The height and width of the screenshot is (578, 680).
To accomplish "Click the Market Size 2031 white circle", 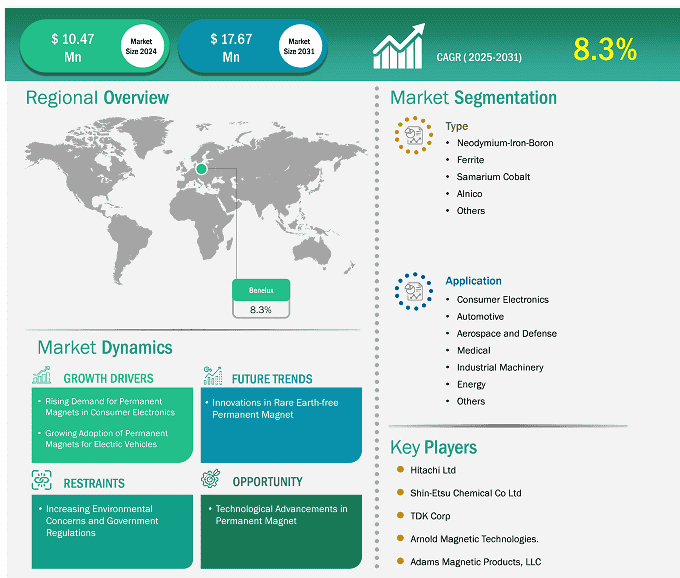I will [x=300, y=46].
